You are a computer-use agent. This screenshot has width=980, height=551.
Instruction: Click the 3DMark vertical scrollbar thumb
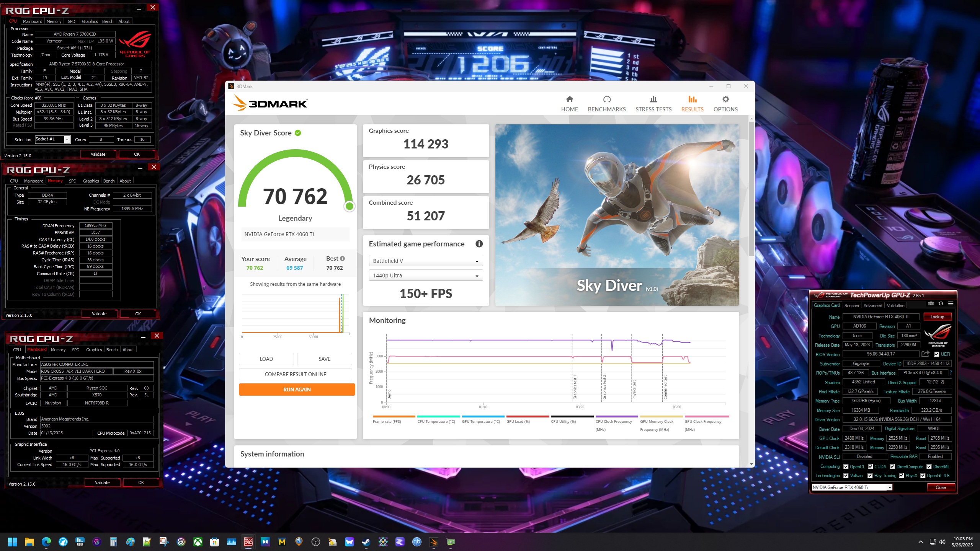tap(751, 189)
